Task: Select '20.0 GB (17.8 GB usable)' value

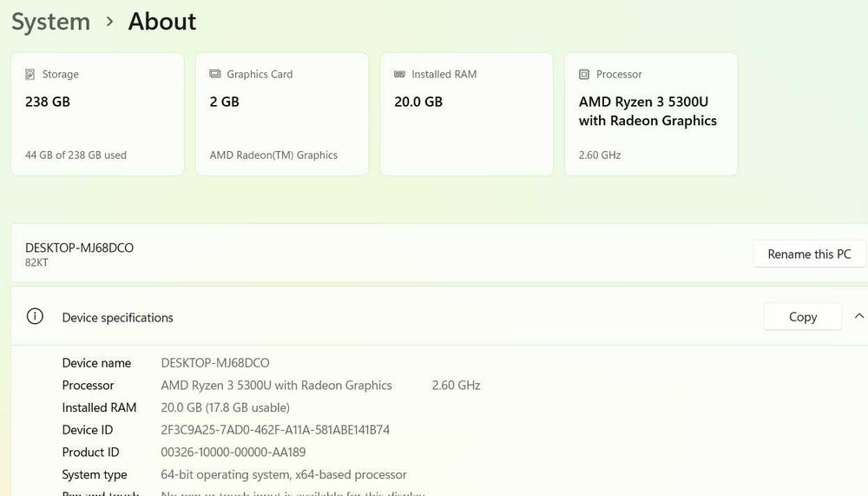Action: pos(226,407)
